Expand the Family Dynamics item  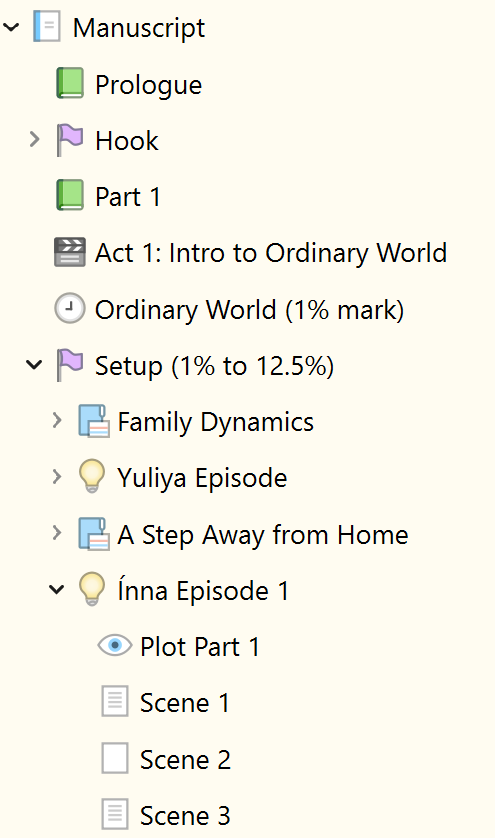pos(57,421)
